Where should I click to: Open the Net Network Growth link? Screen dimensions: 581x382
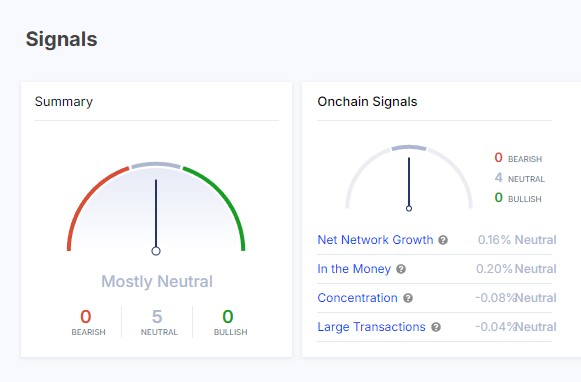tap(375, 240)
